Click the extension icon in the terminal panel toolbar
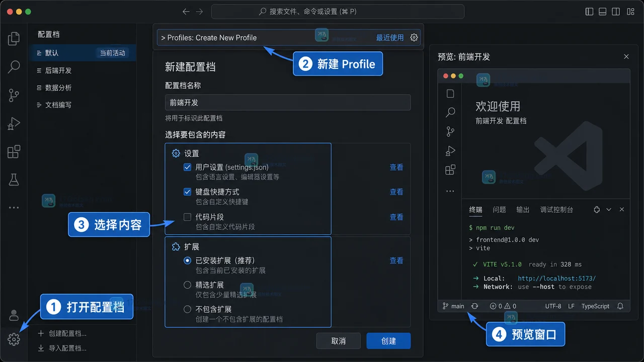Screen dimensions: 644x362 (597, 210)
